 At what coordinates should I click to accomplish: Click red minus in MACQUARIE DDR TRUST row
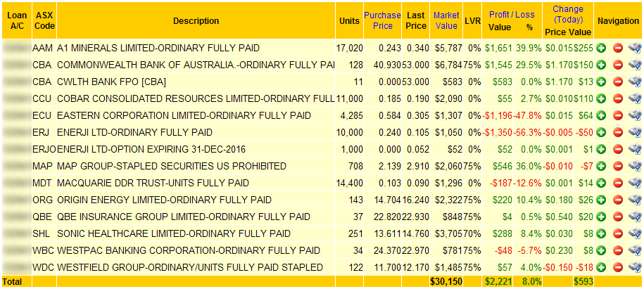pyautogui.click(x=618, y=183)
